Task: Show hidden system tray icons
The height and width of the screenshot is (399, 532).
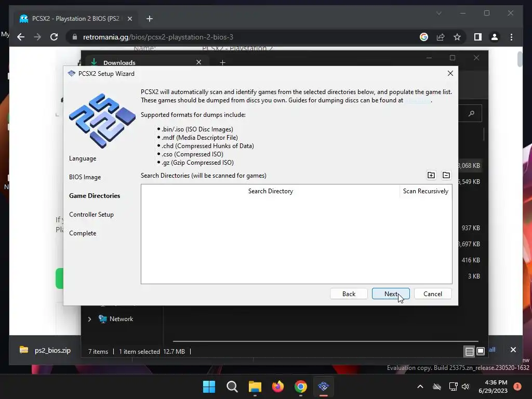Action: tap(420, 387)
